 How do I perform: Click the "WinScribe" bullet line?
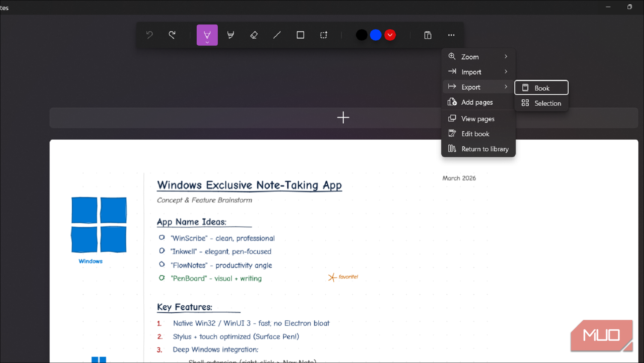217,238
